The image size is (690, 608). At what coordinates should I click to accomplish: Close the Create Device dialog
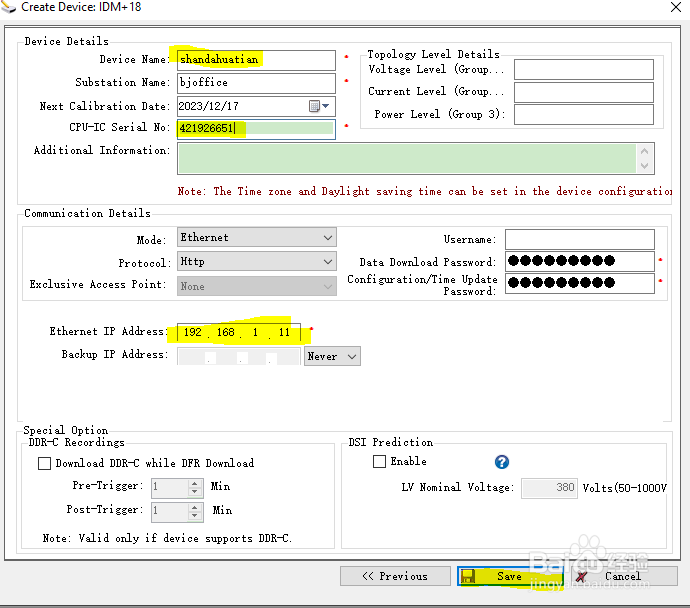[676, 7]
